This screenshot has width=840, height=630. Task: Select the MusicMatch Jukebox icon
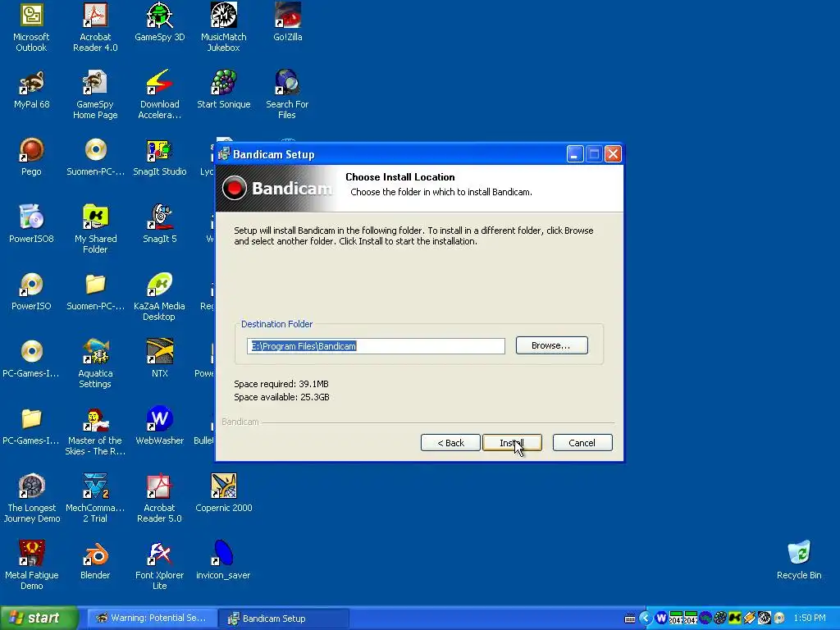click(x=223, y=27)
